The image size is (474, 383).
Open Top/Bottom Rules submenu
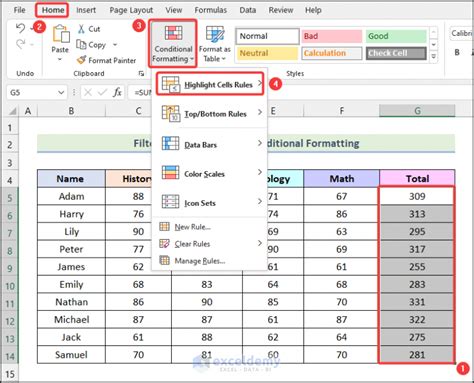210,114
